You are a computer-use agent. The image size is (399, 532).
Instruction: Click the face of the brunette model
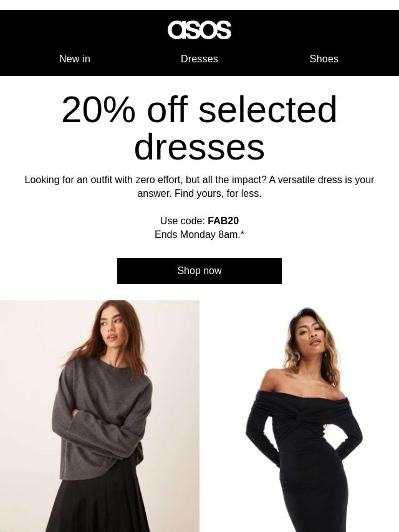tap(113, 328)
